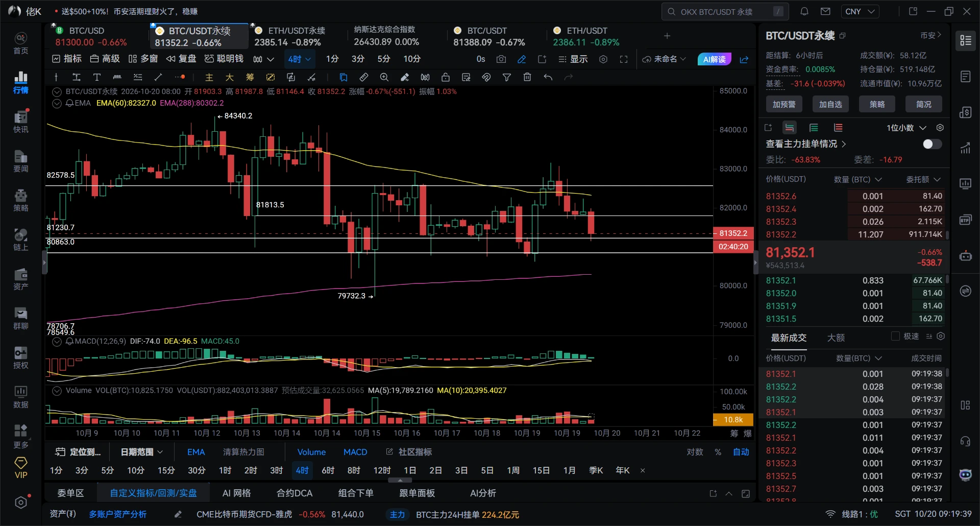980x526 pixels.
Task: Click the AI解读 button
Action: point(714,59)
